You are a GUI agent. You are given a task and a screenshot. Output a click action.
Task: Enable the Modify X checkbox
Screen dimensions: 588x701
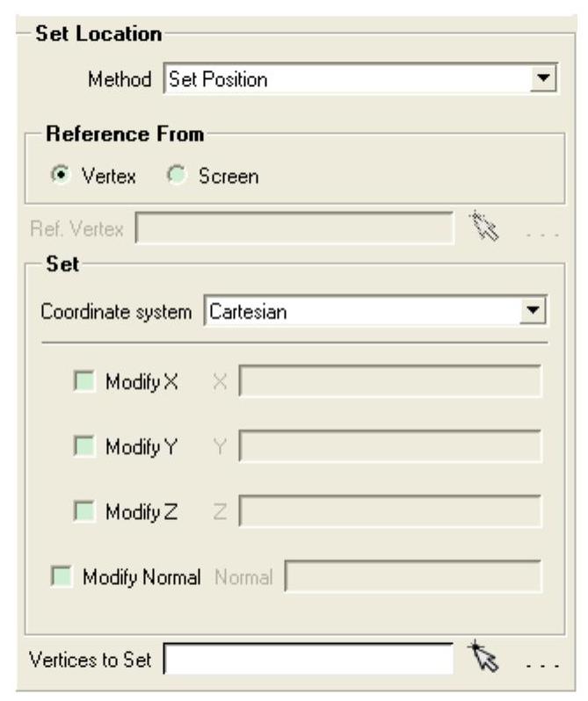coord(84,381)
